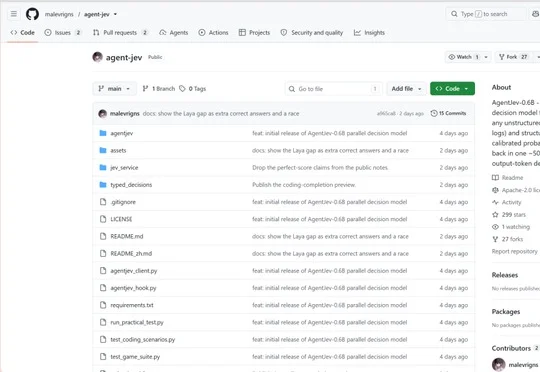Click the README.md file icon
This screenshot has height=372, width=540.
[x=103, y=236]
